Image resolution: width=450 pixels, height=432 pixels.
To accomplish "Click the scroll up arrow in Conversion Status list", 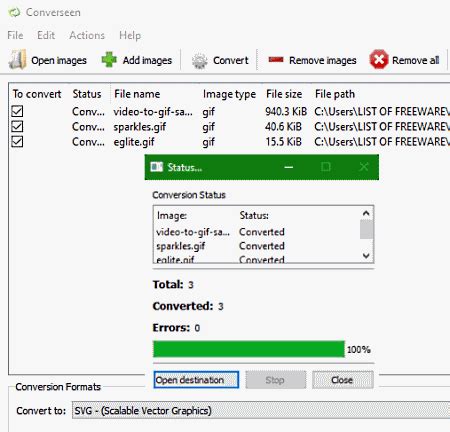I will point(366,213).
